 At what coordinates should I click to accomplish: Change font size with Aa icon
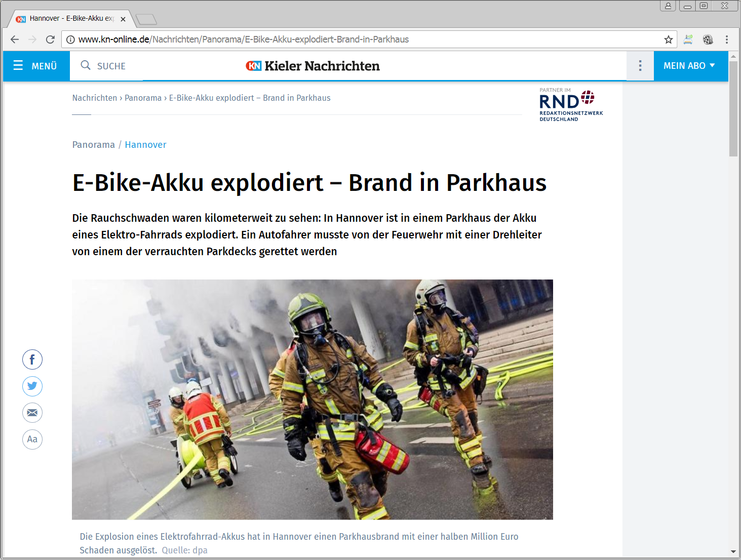pos(32,439)
